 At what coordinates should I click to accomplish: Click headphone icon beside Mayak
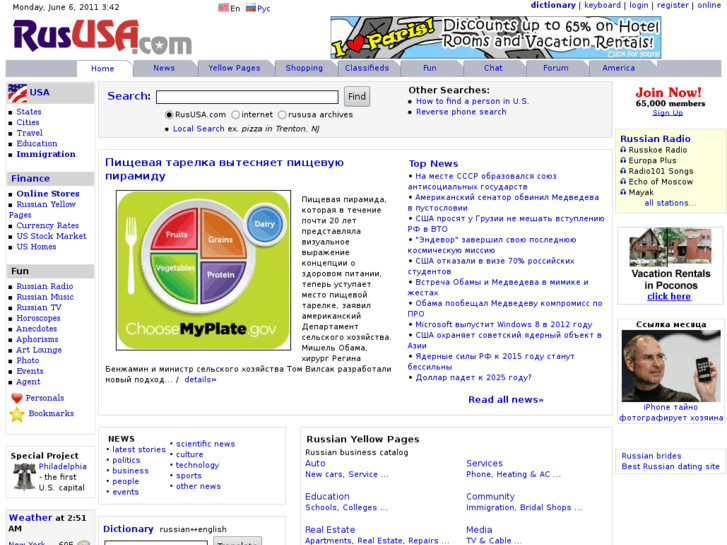click(623, 192)
